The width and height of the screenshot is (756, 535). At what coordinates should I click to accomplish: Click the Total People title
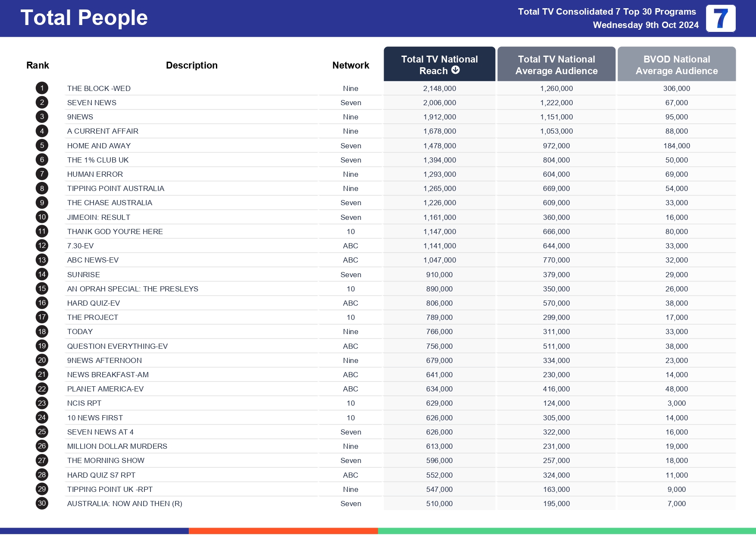click(84, 17)
